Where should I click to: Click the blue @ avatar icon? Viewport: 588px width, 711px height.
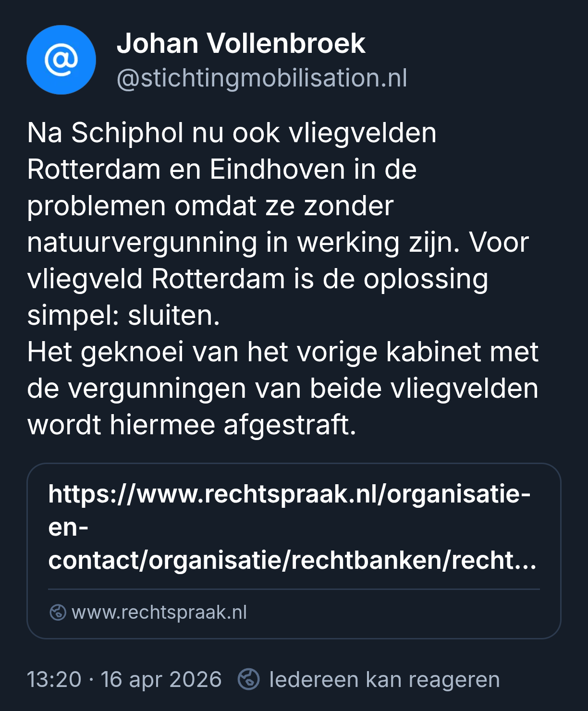coord(61,60)
